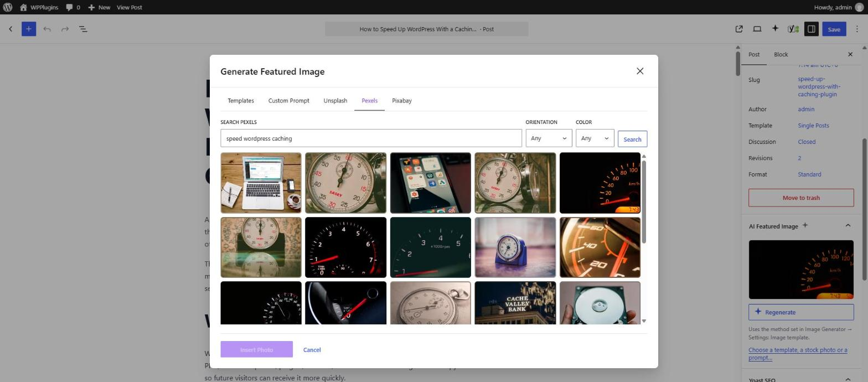Screen dimensions: 868x382
Task: Click the sparkle icon beside AI Featured Image
Action: (x=805, y=225)
